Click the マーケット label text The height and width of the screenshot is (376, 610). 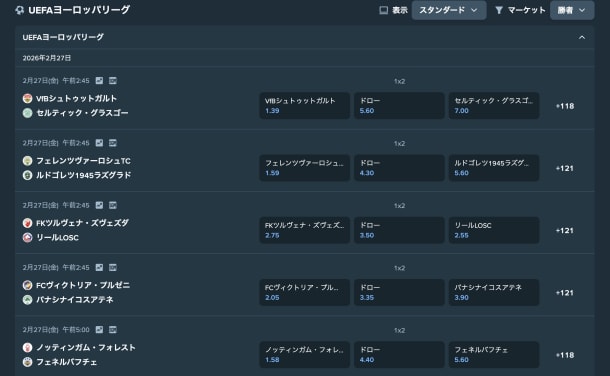(526, 10)
